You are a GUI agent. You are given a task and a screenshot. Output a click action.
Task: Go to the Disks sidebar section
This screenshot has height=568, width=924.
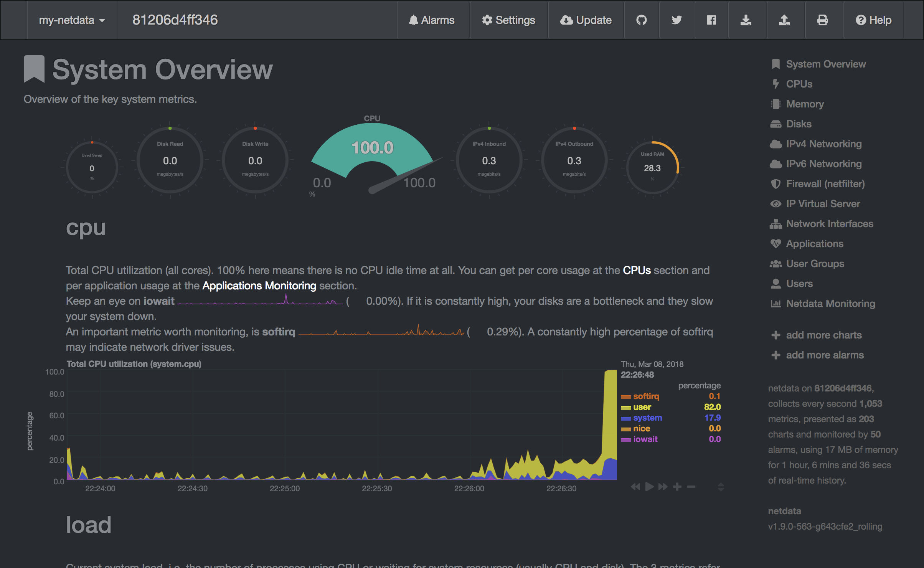799,124
